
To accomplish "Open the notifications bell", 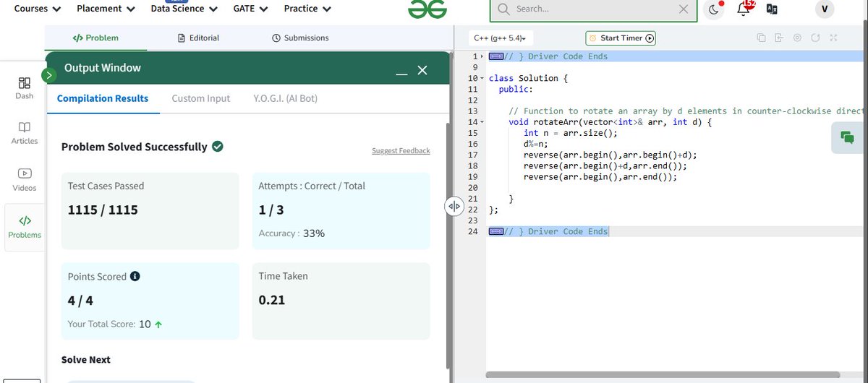I will point(743,9).
